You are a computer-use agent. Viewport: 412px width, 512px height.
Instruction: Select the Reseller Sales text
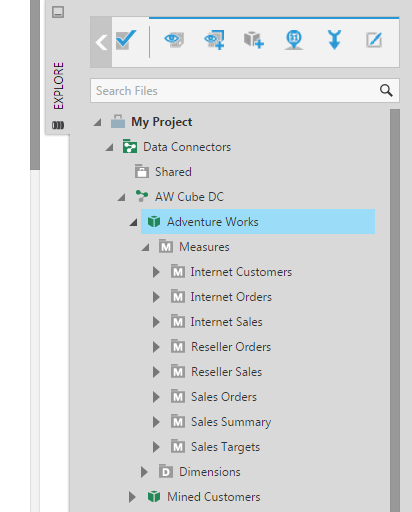coord(226,372)
